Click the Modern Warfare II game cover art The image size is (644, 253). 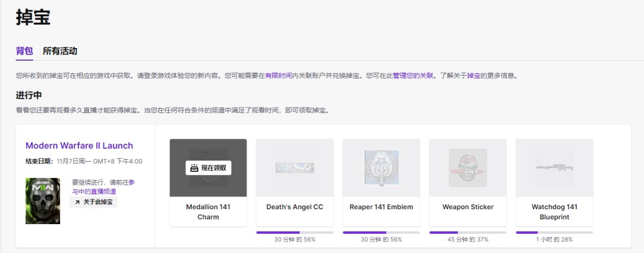tap(43, 201)
